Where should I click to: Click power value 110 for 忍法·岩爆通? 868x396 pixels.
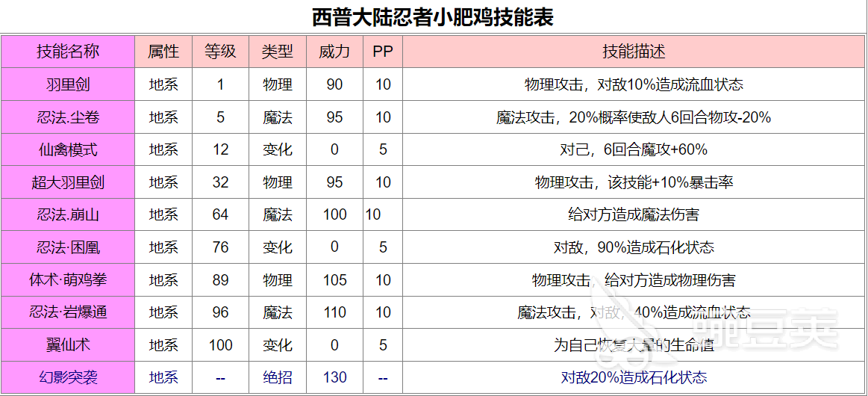(x=334, y=312)
